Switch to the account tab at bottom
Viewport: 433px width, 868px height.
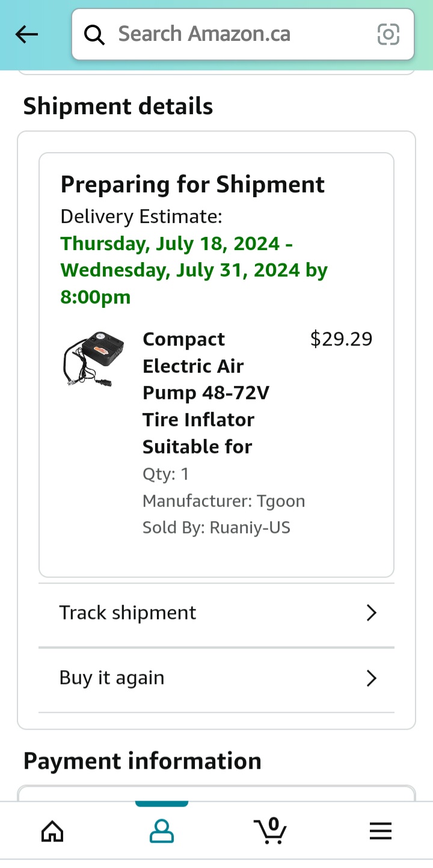coord(161,831)
